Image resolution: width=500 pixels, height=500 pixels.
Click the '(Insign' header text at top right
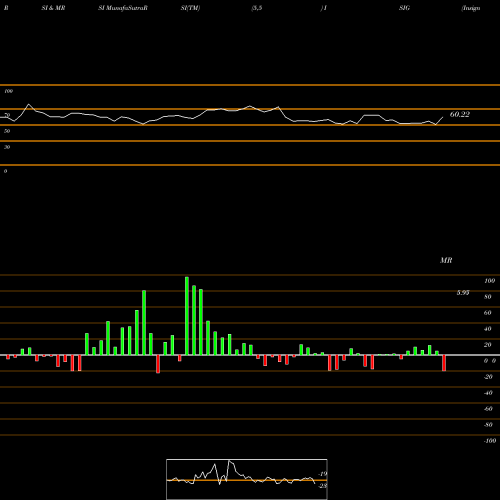click(471, 8)
